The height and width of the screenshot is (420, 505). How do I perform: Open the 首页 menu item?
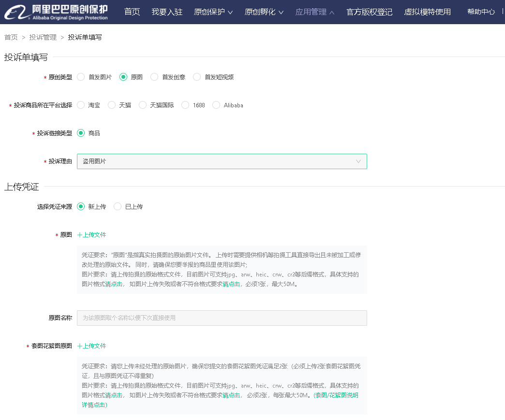tap(132, 11)
